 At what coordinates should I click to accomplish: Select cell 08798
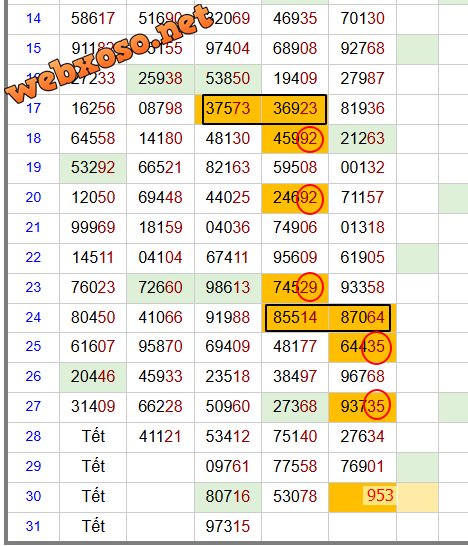click(x=160, y=108)
